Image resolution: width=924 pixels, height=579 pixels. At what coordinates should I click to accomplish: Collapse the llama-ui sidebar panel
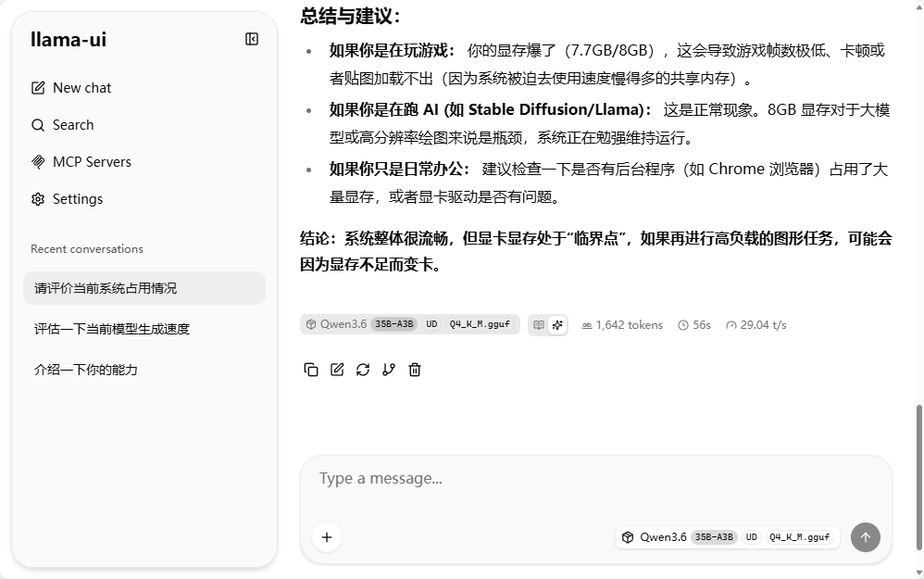pyautogui.click(x=252, y=39)
